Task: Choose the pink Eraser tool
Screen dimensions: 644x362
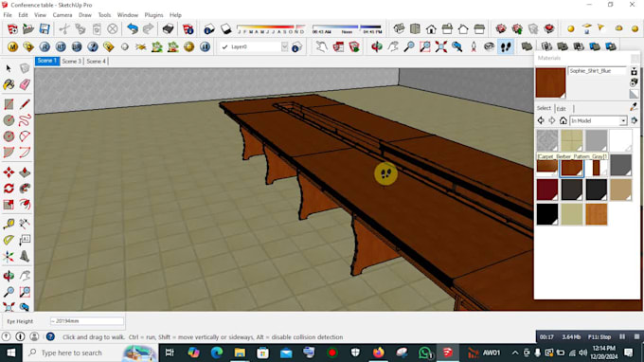Action: [x=25, y=84]
